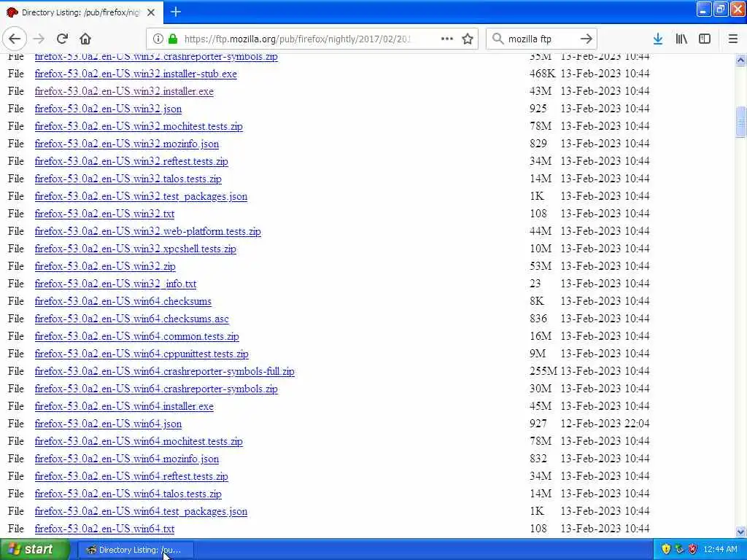Click the red shield tray icon

point(692,550)
